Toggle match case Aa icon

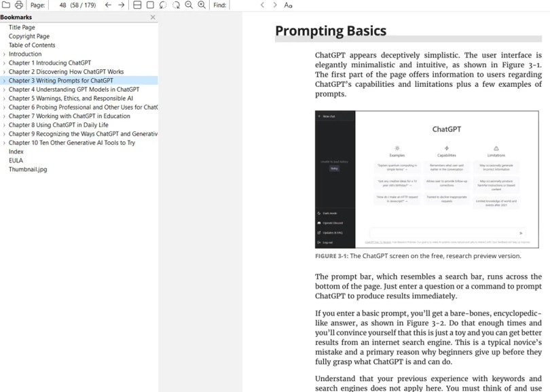tap(288, 5)
